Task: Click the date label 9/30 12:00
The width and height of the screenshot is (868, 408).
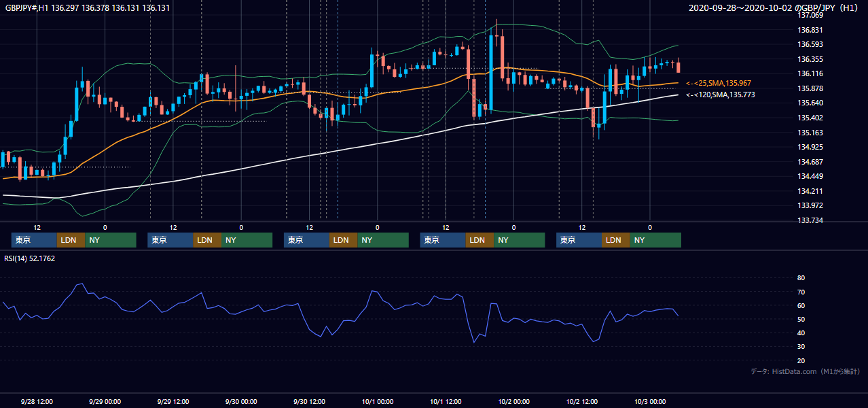Action: coord(309,401)
